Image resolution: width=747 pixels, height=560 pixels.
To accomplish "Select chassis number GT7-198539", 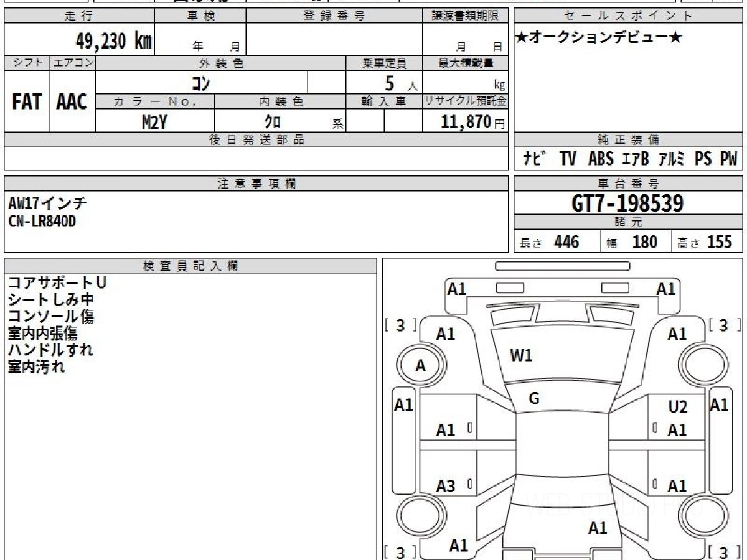I will point(627,203).
